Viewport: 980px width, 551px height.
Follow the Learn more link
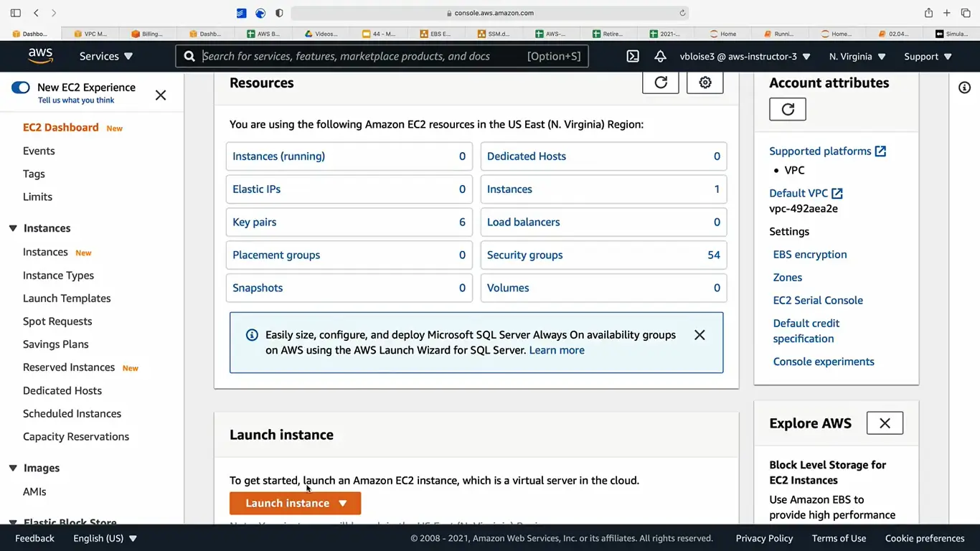(557, 350)
